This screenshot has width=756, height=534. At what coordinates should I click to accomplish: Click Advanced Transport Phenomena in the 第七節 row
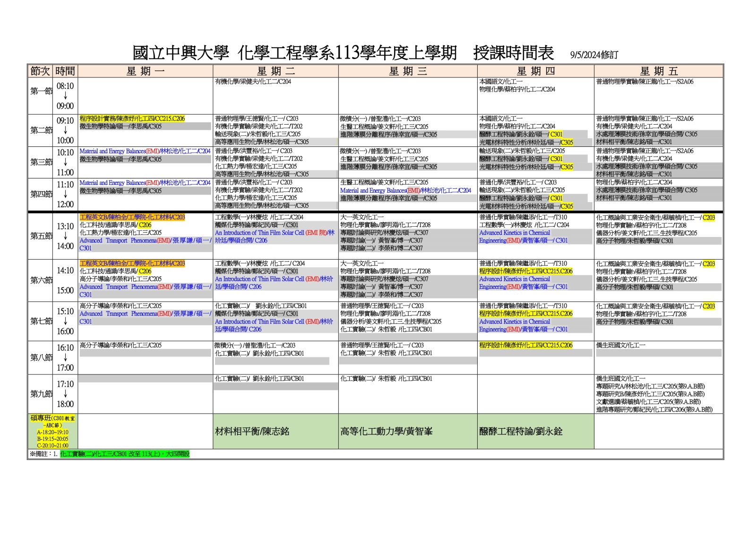146,317
